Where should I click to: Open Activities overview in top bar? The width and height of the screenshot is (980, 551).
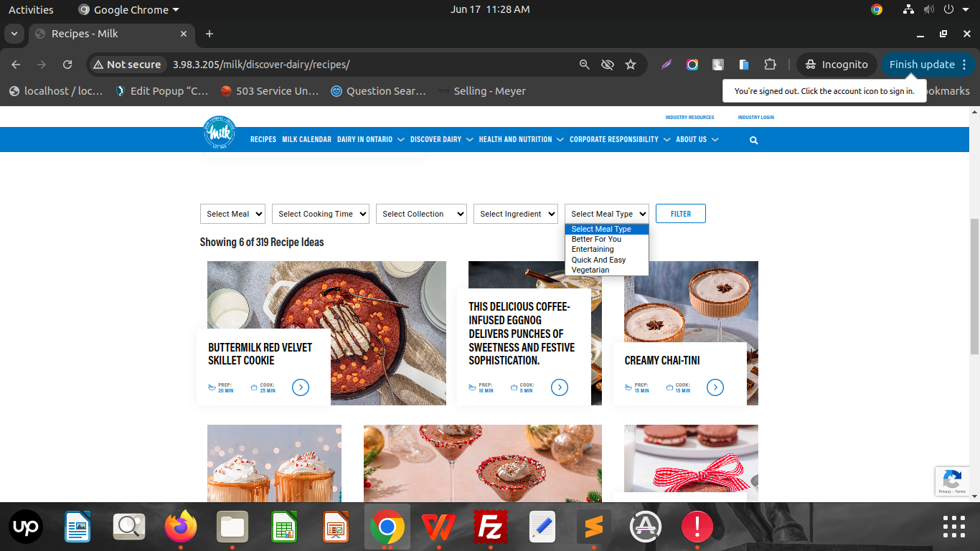coord(31,9)
